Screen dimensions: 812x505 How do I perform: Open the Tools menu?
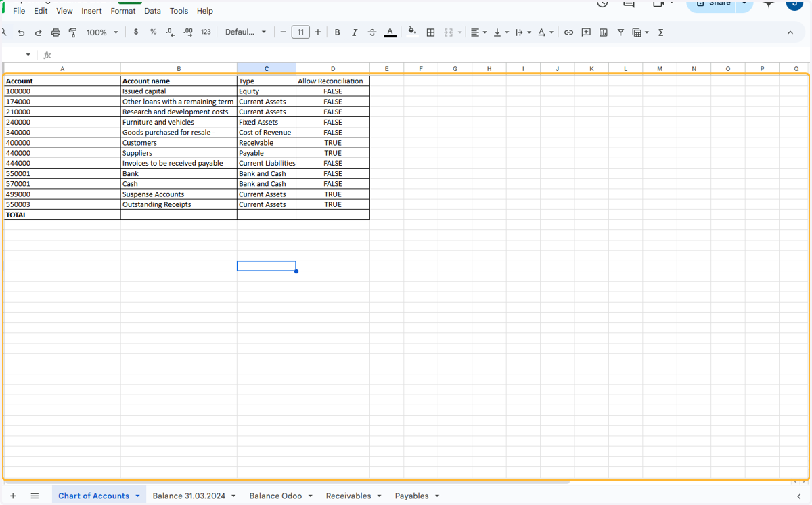click(x=179, y=11)
